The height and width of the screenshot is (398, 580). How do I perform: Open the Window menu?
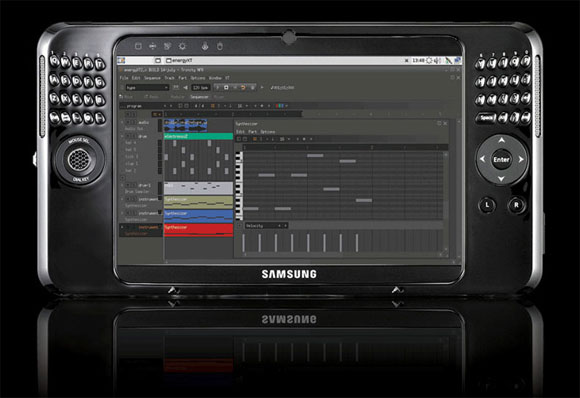point(215,78)
